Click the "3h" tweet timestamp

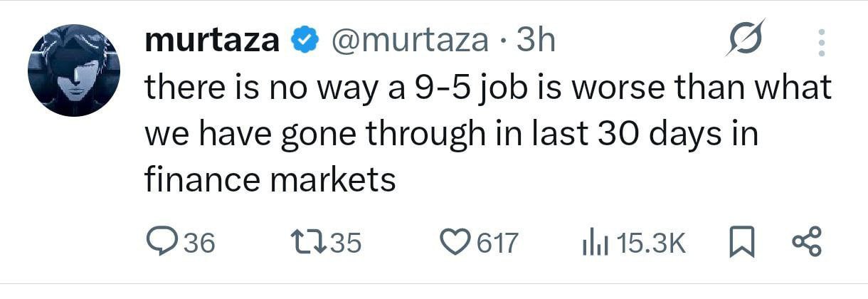pyautogui.click(x=535, y=41)
